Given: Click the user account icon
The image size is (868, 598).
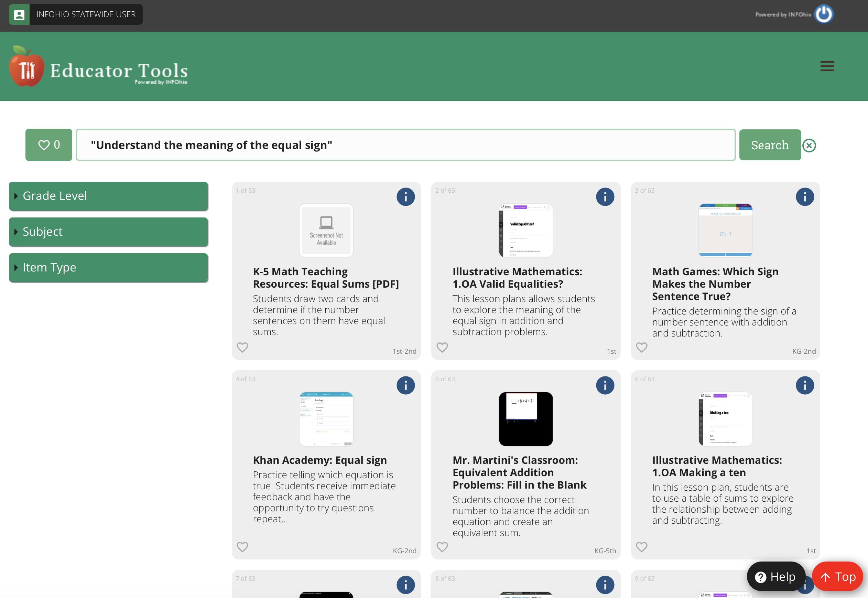Looking at the screenshot, I should click(19, 14).
